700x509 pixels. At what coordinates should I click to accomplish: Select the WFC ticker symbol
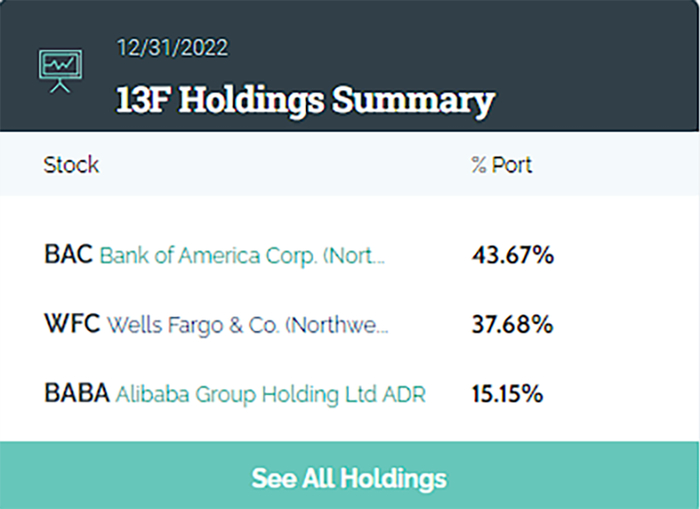(72, 325)
